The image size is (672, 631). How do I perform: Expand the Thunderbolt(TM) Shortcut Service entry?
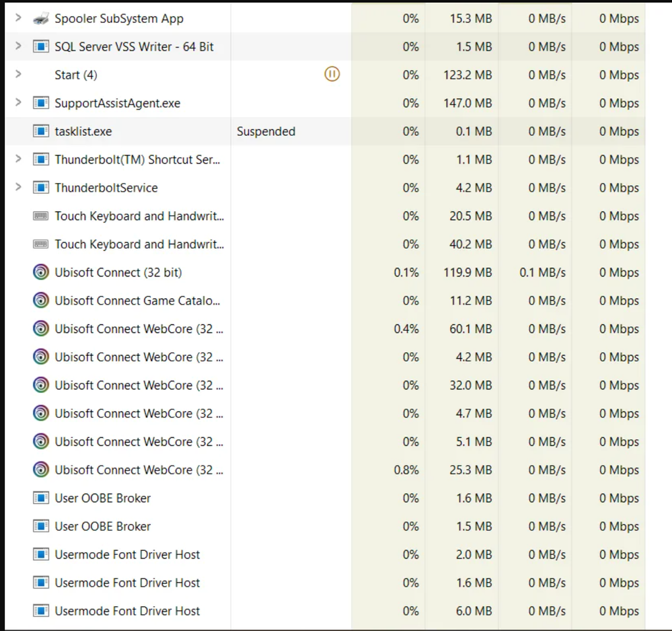click(x=18, y=159)
